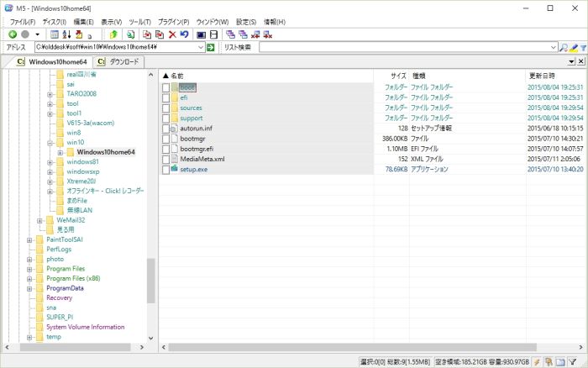This screenshot has width=588, height=368.
Task: Expand the Program Files tree node
Action: (x=29, y=269)
